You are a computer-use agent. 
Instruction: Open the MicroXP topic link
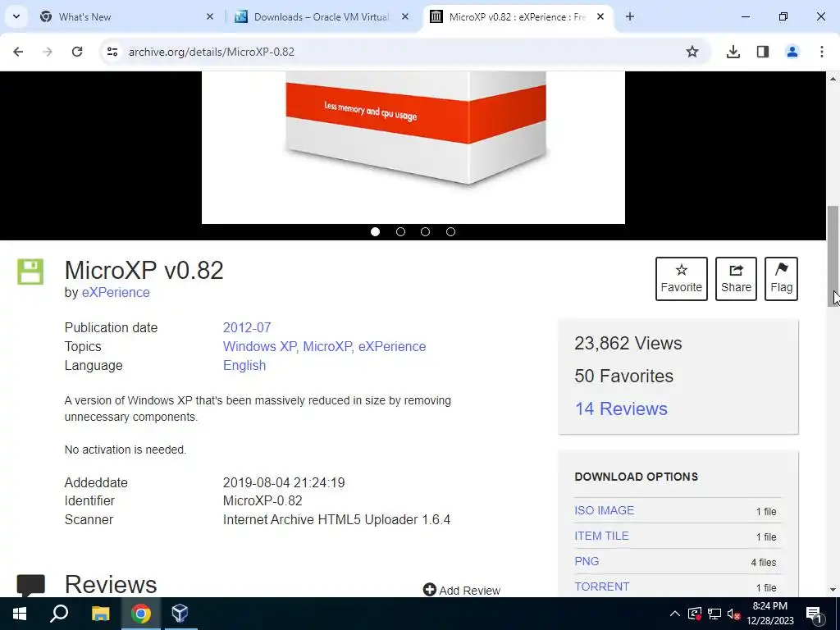pos(328,347)
